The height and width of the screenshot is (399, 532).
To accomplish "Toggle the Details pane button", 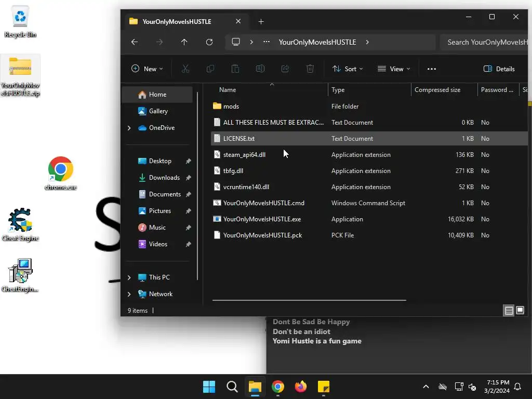I will click(x=499, y=69).
